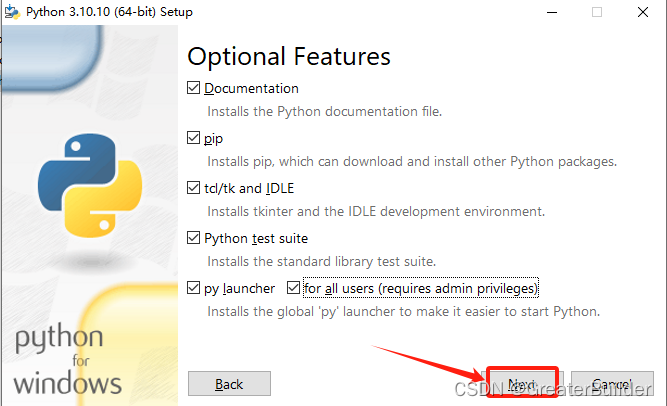The width and height of the screenshot is (667, 406).
Task: Uncheck Python test suite checkbox
Action: [194, 238]
